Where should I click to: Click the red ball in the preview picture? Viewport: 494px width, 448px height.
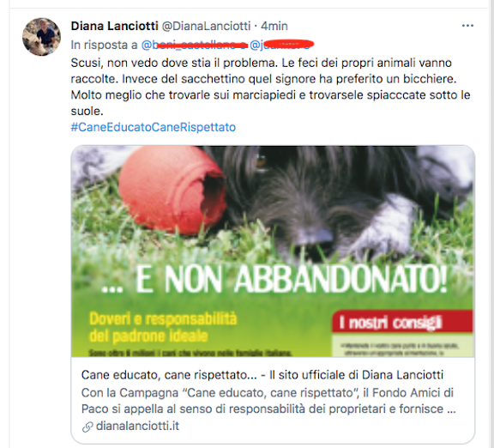172,191
